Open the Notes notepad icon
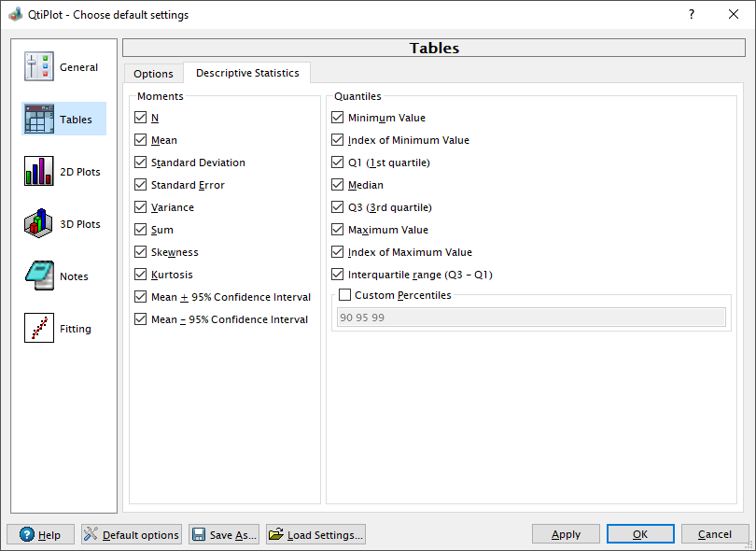The width and height of the screenshot is (756, 551). pyautogui.click(x=39, y=275)
